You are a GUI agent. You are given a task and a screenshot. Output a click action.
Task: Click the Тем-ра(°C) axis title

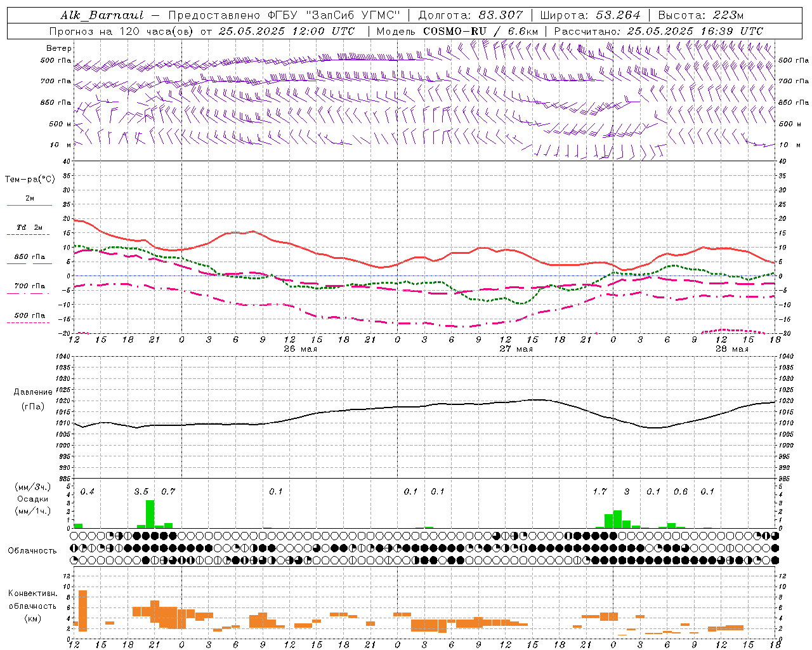(30, 180)
